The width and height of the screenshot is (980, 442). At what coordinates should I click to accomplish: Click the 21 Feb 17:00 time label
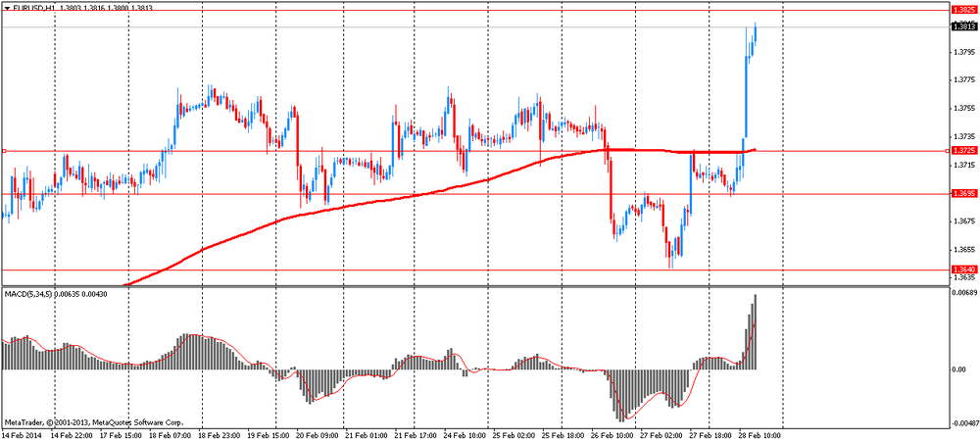pos(416,434)
